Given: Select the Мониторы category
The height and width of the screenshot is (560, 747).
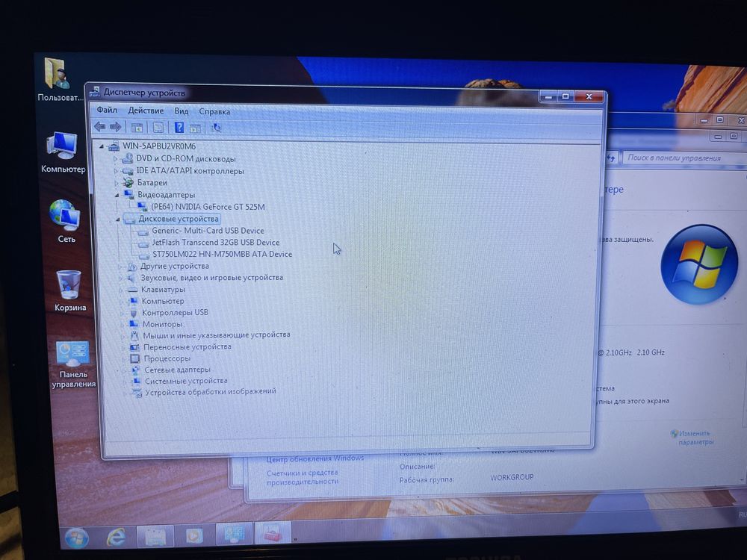Looking at the screenshot, I should [x=163, y=324].
